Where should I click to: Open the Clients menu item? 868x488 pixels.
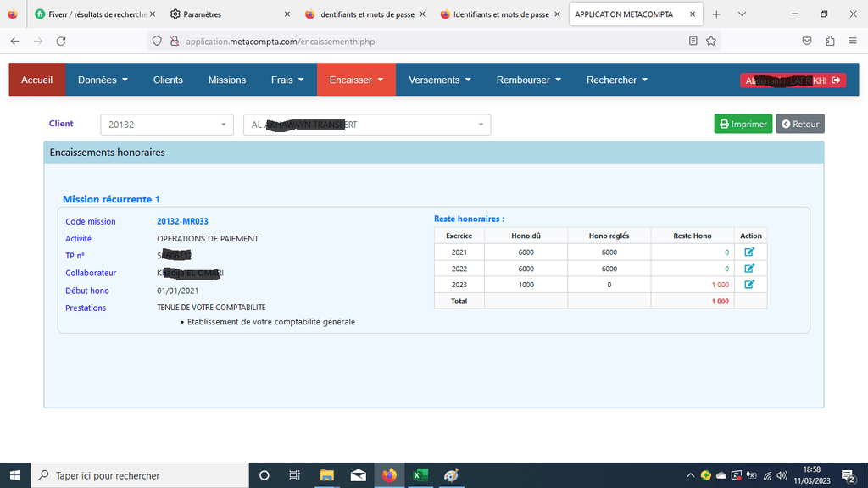click(168, 80)
